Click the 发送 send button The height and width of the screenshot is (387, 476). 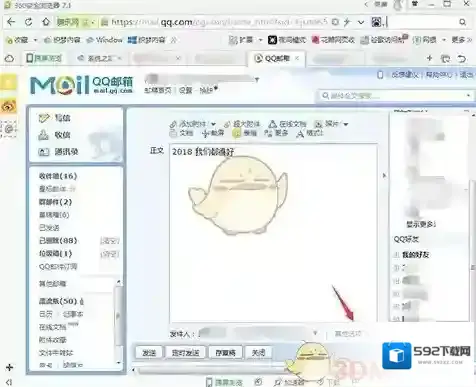tap(149, 352)
